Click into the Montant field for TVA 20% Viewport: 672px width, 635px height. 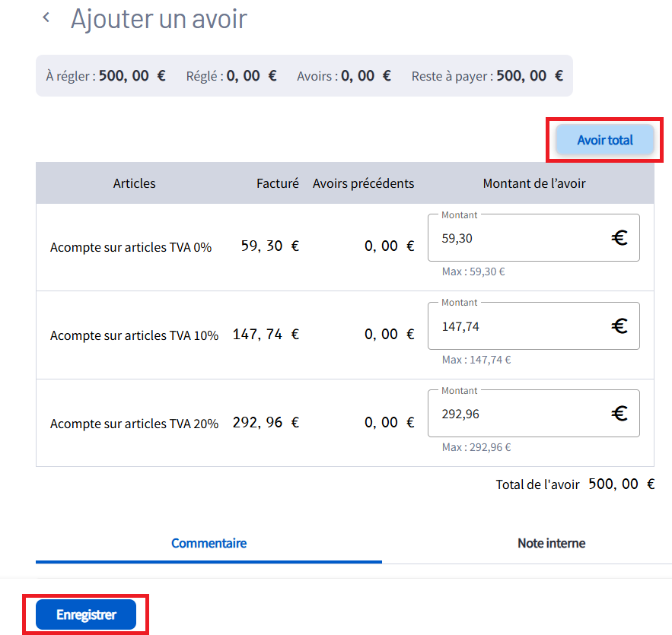coord(518,414)
